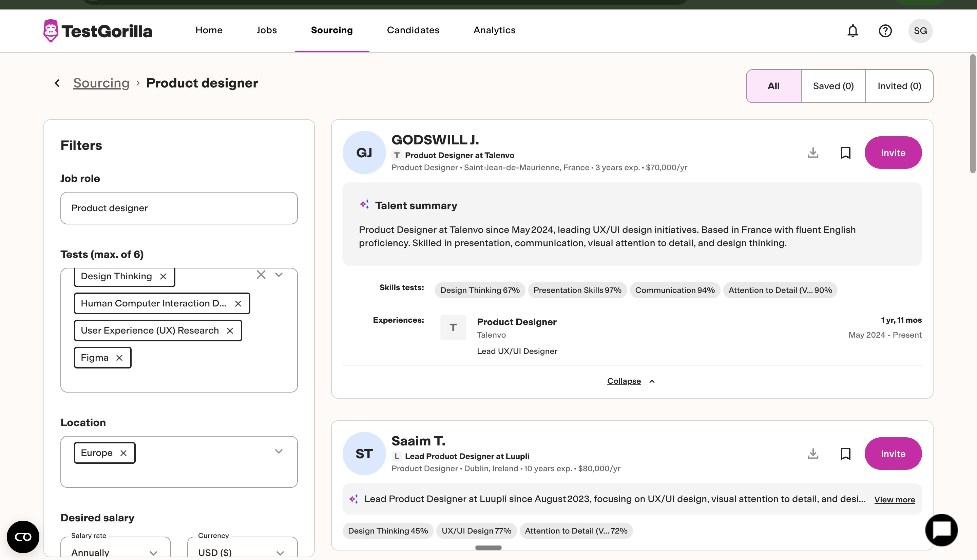Screen dimensions: 977x560
Task: Edit the Job role input field
Action: click(179, 208)
